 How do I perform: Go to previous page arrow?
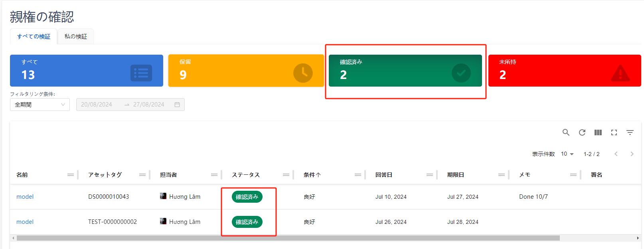click(616, 154)
